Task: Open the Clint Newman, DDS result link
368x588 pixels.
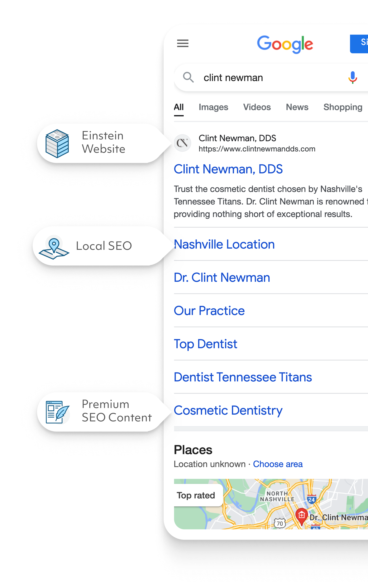Action: point(228,169)
